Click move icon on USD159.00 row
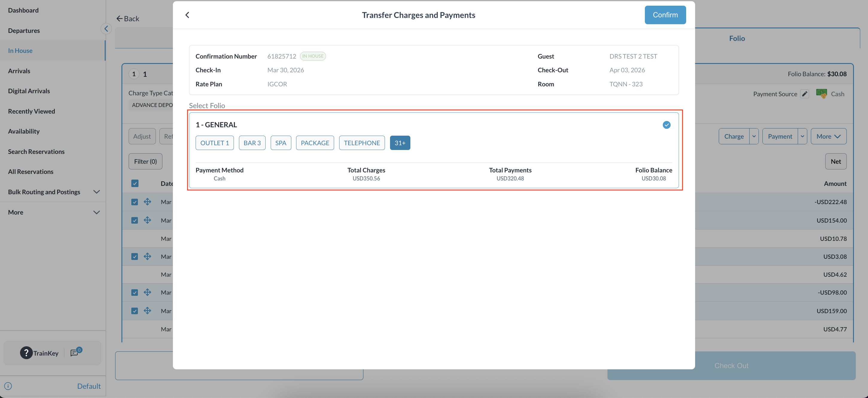The width and height of the screenshot is (868, 398). [147, 311]
